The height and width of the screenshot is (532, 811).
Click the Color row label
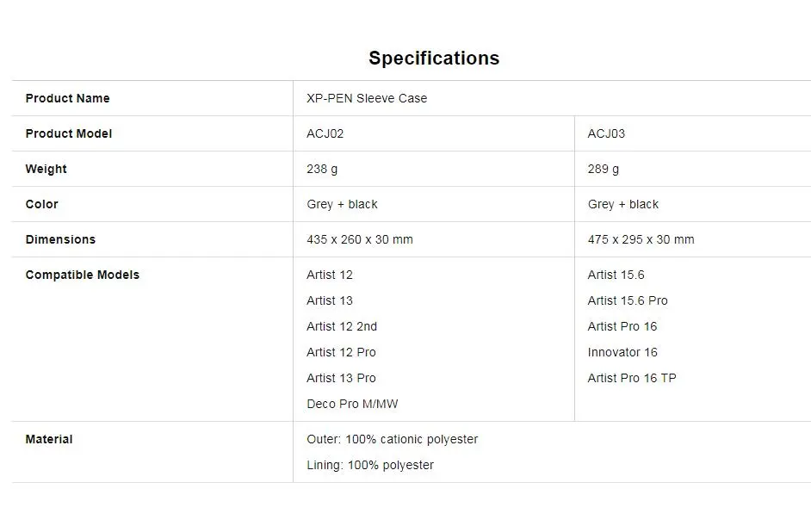click(41, 204)
